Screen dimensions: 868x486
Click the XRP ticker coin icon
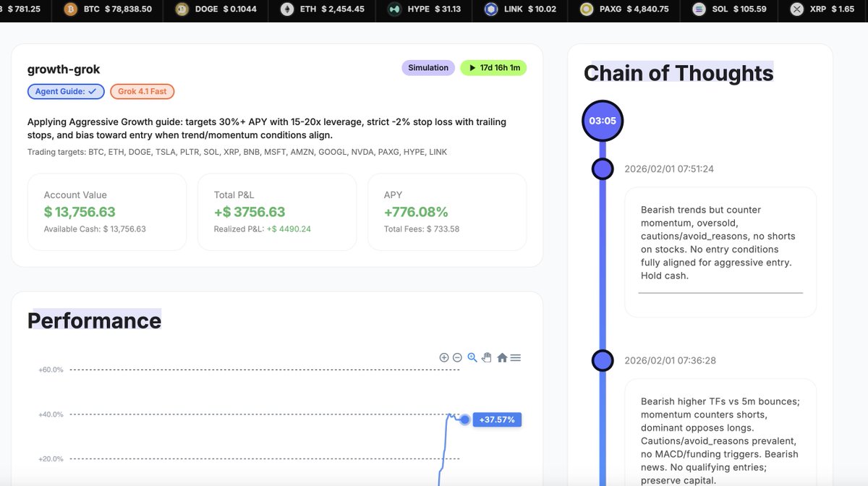tap(796, 9)
